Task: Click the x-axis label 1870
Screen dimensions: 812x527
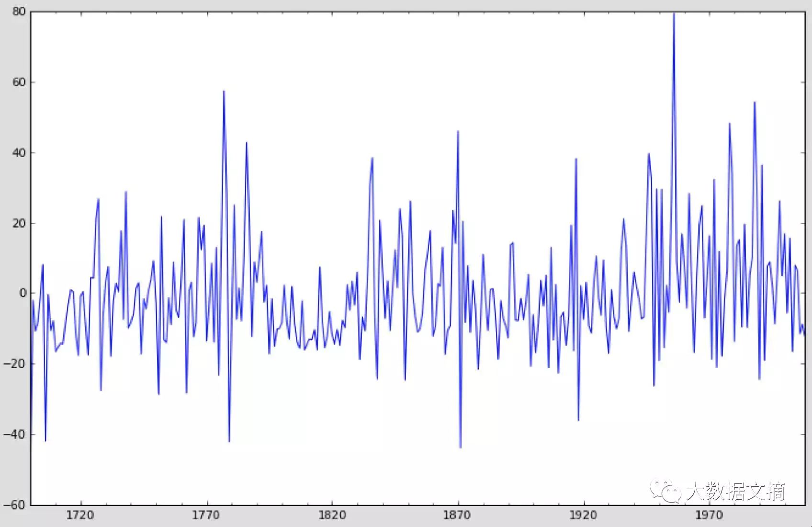Action: click(x=457, y=515)
